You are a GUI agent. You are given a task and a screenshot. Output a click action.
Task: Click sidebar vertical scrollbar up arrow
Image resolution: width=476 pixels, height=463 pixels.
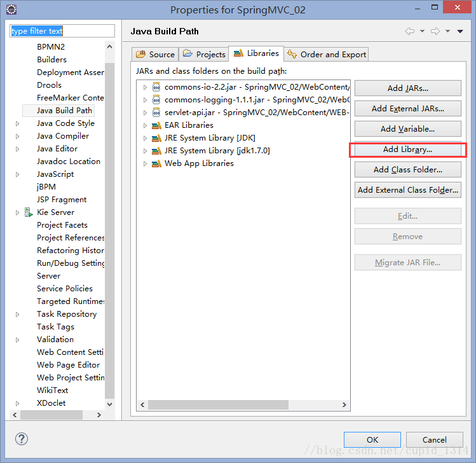(x=109, y=46)
